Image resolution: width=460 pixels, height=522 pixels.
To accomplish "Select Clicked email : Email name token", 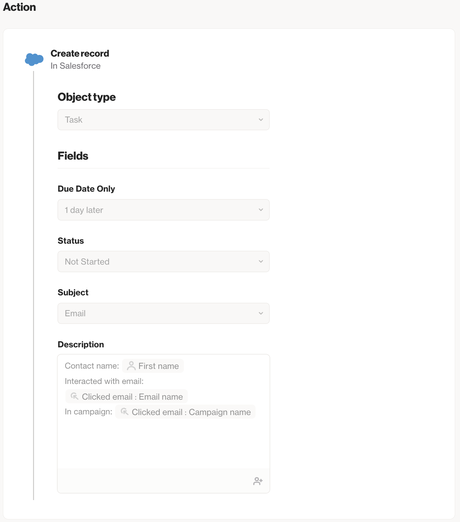I will 127,396.
